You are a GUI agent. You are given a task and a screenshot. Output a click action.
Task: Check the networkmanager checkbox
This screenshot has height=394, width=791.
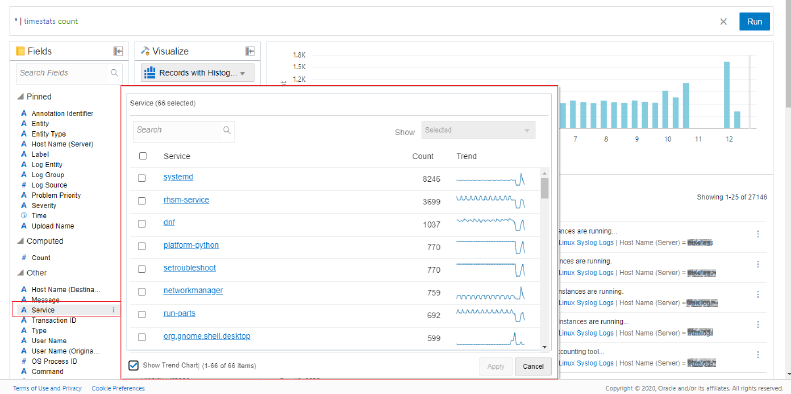[142, 292]
